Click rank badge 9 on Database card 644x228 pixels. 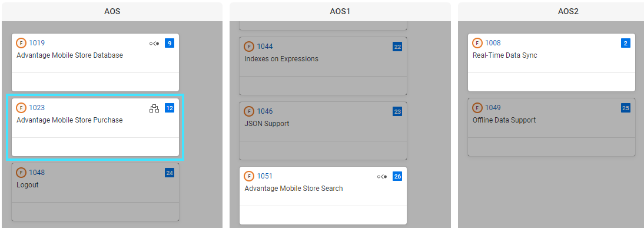pyautogui.click(x=170, y=43)
